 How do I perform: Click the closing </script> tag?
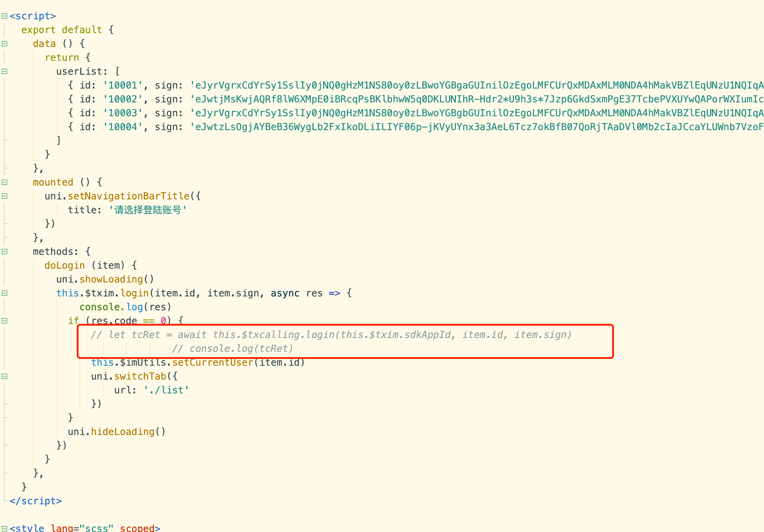[x=36, y=501]
